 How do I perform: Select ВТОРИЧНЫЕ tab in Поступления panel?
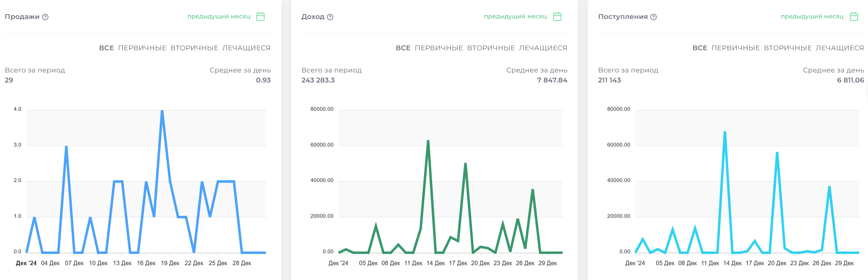788,48
